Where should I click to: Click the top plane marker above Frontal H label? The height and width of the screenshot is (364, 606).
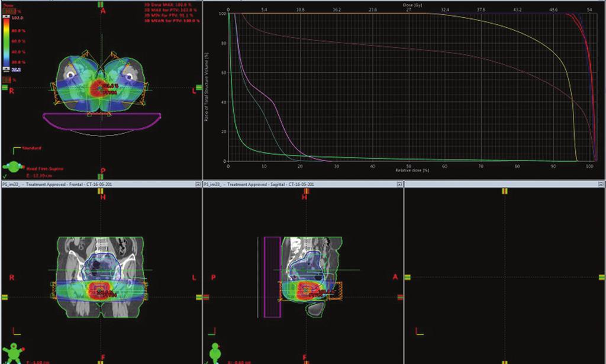(101, 191)
